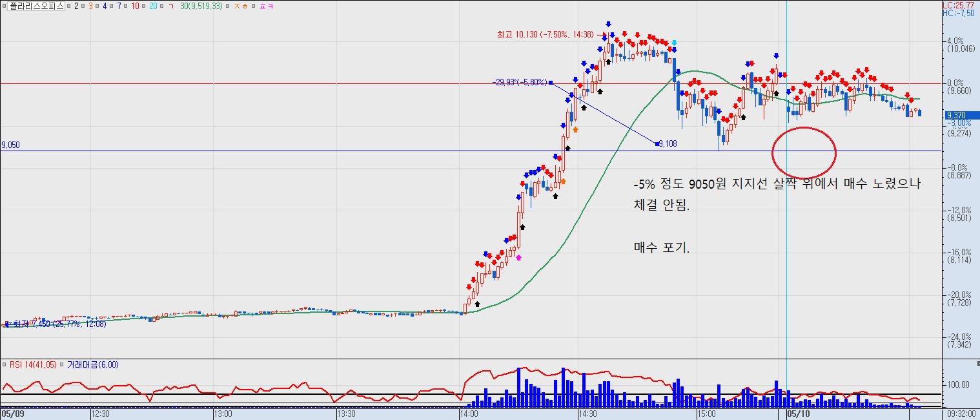Toggle the square before moving average 4
980x420 pixels.
pos(97,6)
